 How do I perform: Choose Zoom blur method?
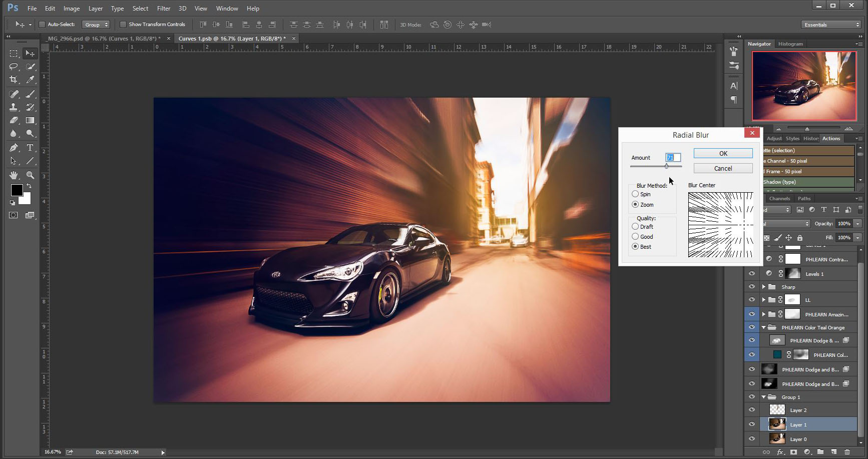click(635, 204)
